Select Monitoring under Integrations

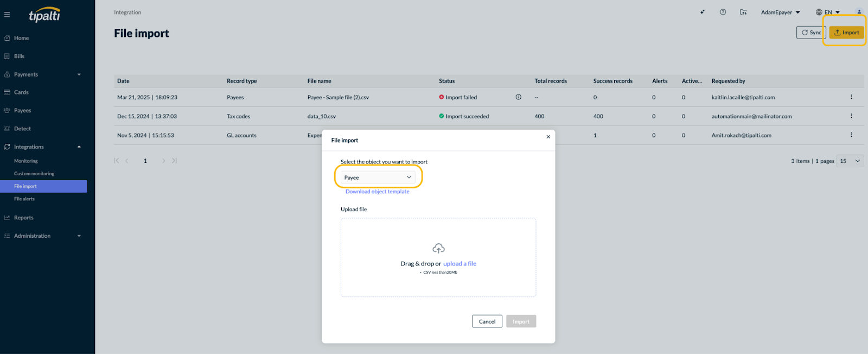pos(26,161)
